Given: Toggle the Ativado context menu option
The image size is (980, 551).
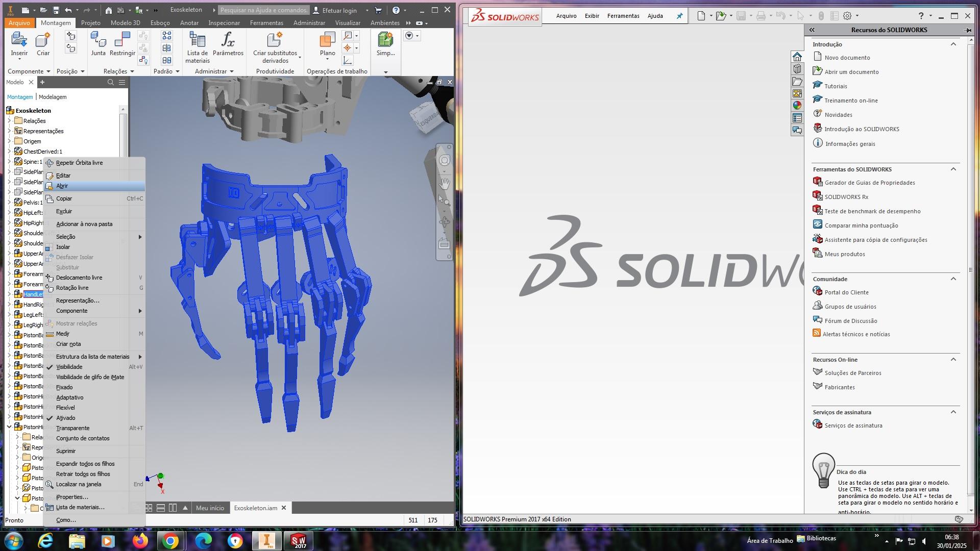Looking at the screenshot, I should (65, 418).
